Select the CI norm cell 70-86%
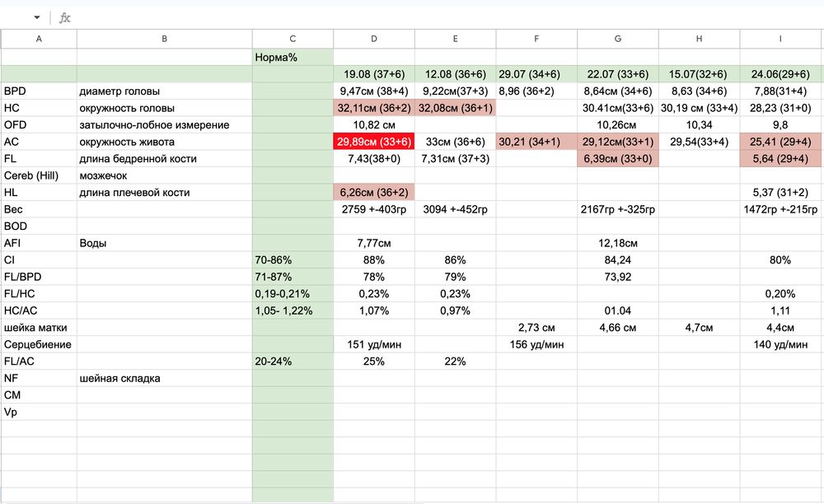824x504 pixels. [x=293, y=260]
